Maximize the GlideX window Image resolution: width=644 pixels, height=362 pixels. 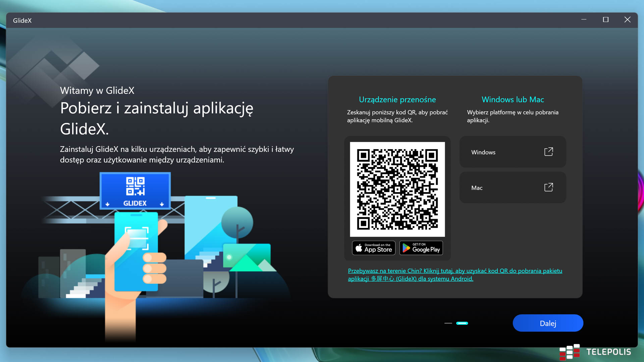(605, 20)
